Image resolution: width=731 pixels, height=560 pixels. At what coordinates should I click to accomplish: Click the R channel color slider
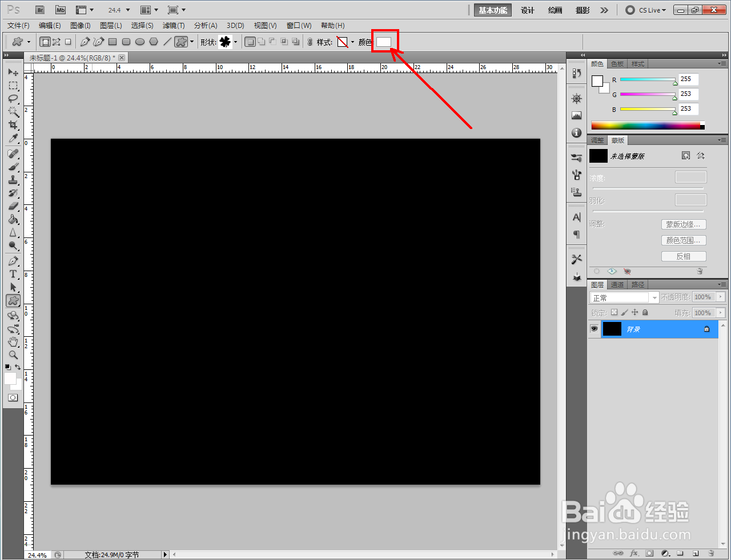pyautogui.click(x=648, y=79)
